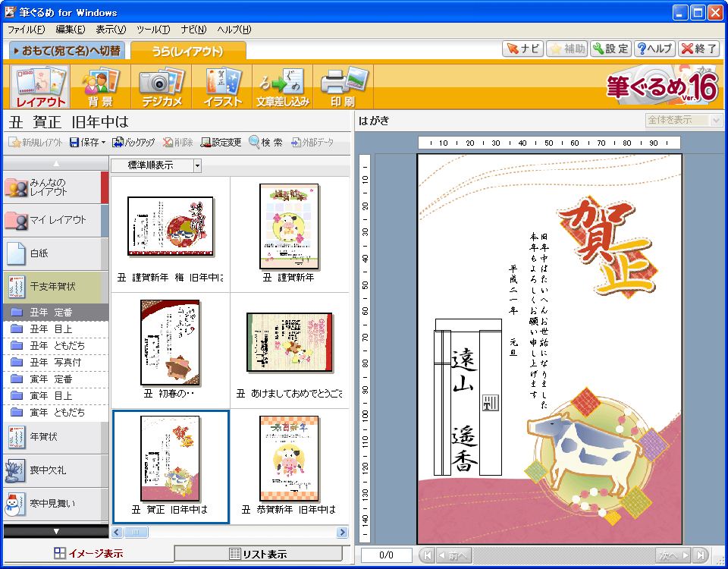The image size is (728, 569).
Task: Expand category list with down arrow
Action: click(x=56, y=531)
